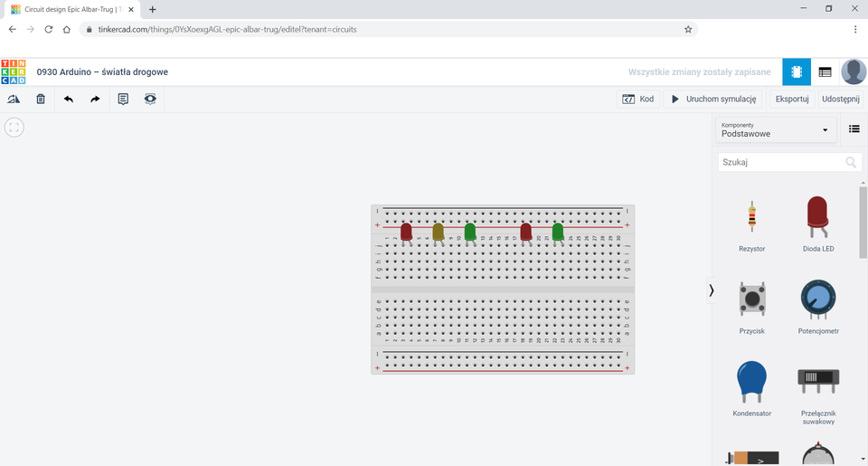Select yellow LED on breadboard
Screen dimensions: 868x466
click(438, 232)
